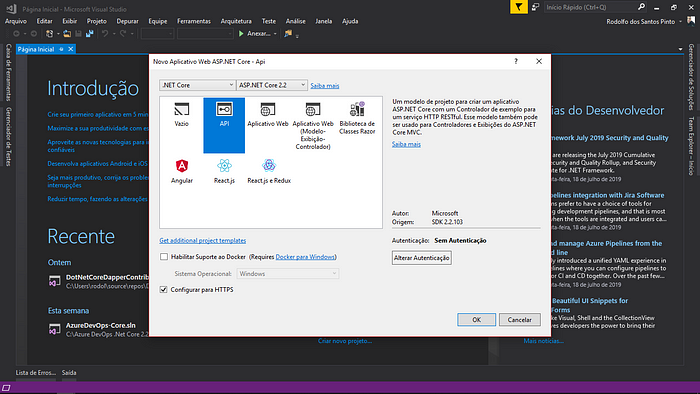Click the Mais notícias link
700x394 pixels.
[543, 341]
